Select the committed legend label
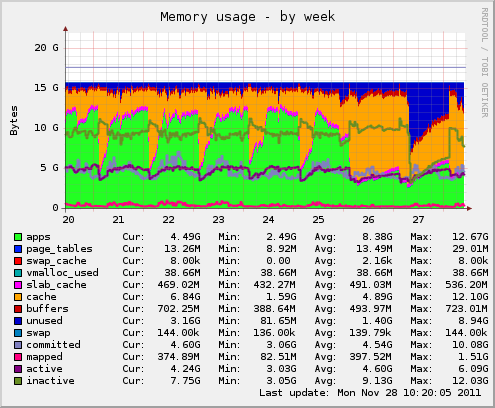Screen dimensions: 495x408 click(x=53, y=345)
